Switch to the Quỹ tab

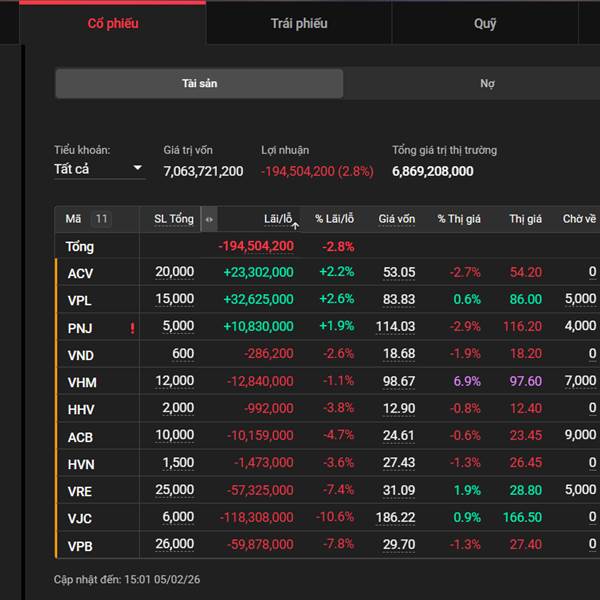click(x=485, y=23)
